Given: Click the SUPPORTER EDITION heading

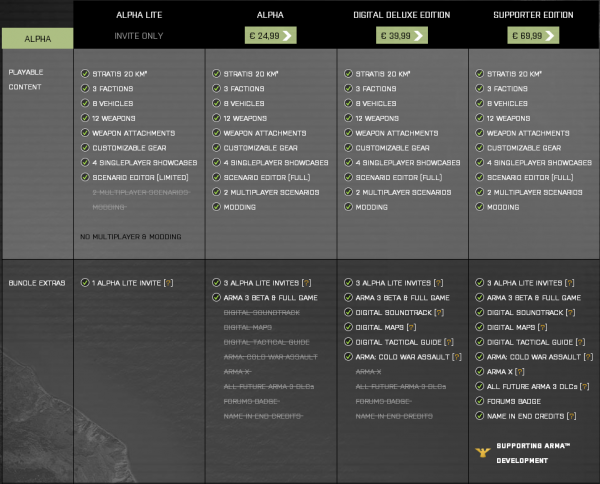Looking at the screenshot, I should 533,15.
